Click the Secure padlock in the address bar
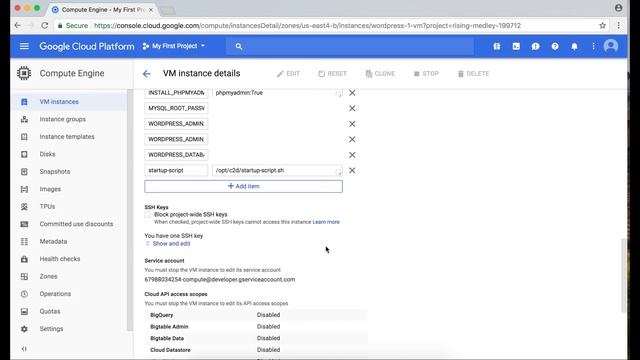Screen dimensions: 640x360 point(60,25)
